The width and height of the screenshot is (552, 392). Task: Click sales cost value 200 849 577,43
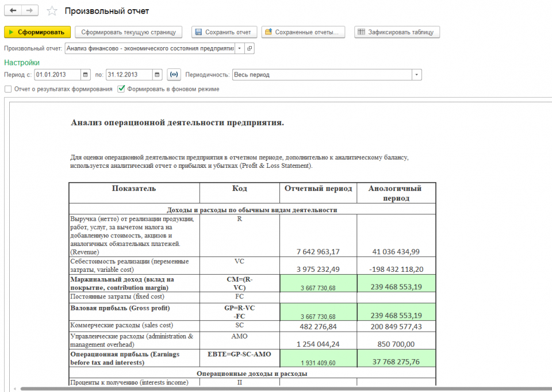click(x=396, y=326)
